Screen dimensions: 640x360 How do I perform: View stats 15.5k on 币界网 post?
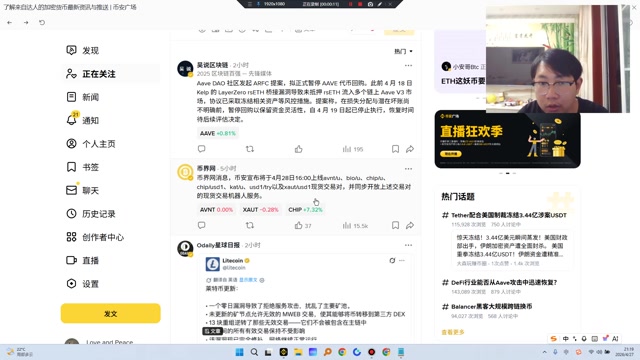point(355,225)
